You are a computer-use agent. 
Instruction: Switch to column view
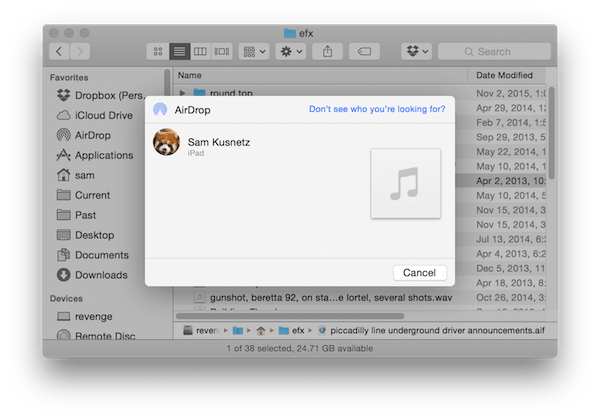201,51
